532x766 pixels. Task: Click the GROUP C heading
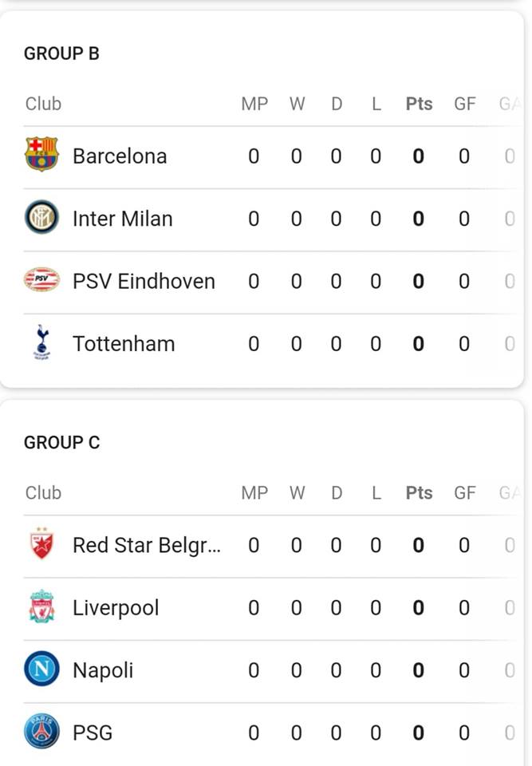(61, 443)
